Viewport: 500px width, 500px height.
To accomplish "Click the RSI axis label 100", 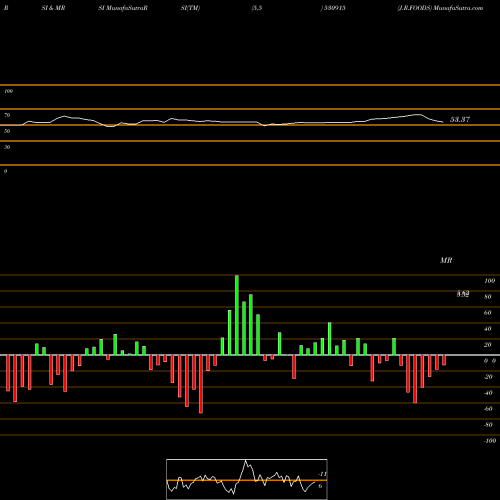I will tap(8, 91).
